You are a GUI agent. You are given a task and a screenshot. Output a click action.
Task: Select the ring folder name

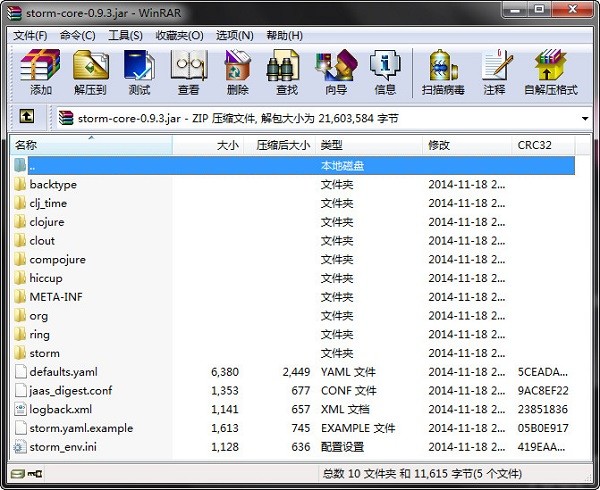click(x=39, y=335)
